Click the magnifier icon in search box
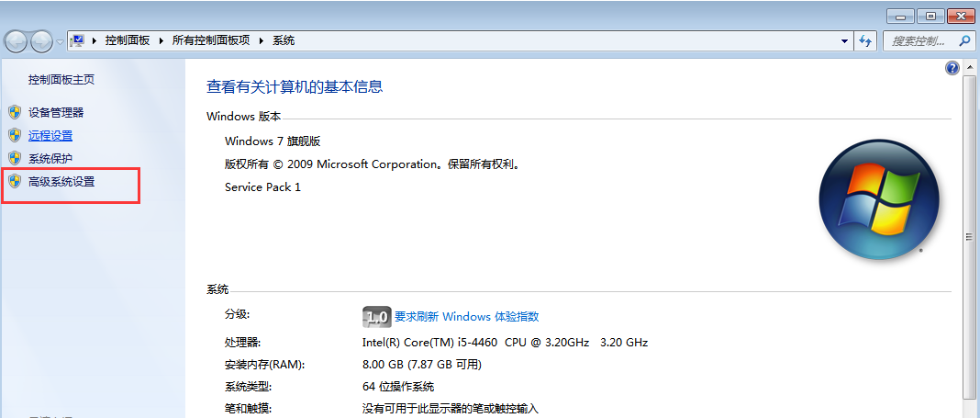Viewport: 980px width, 418px height. coord(963,41)
